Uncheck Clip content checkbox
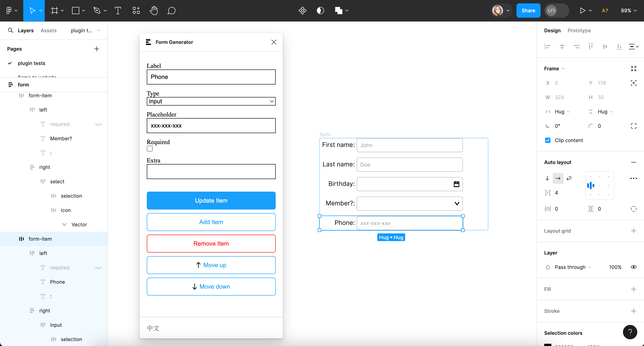The image size is (644, 346). click(x=548, y=140)
